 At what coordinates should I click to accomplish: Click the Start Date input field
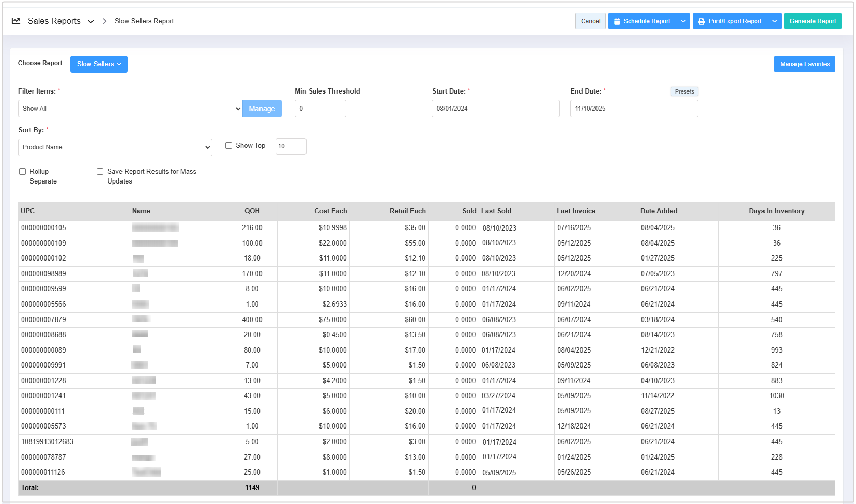[495, 109]
